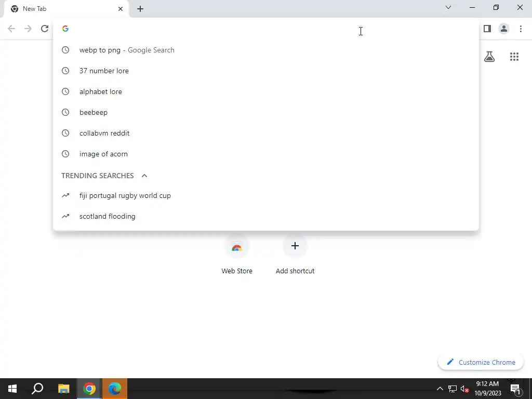Click the 'Web Store' shortcut label

click(x=237, y=271)
